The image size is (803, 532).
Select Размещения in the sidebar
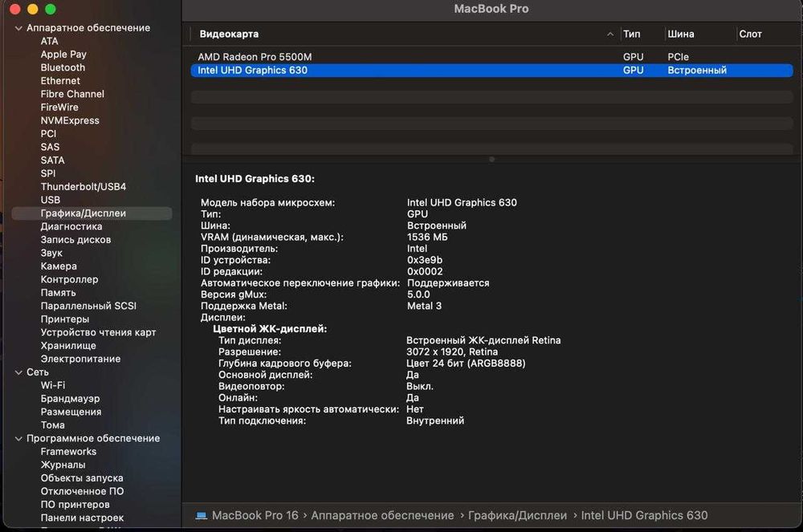point(71,412)
